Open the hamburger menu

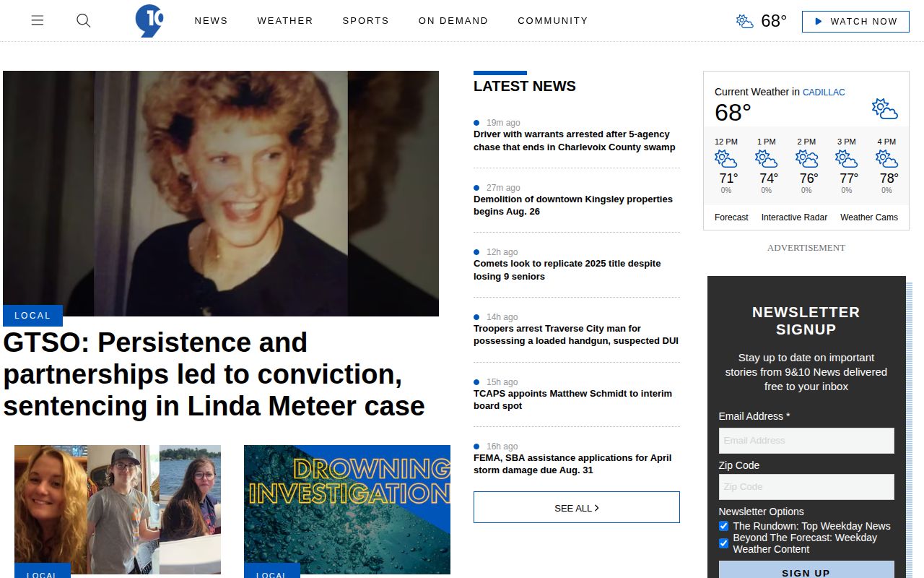pos(38,21)
